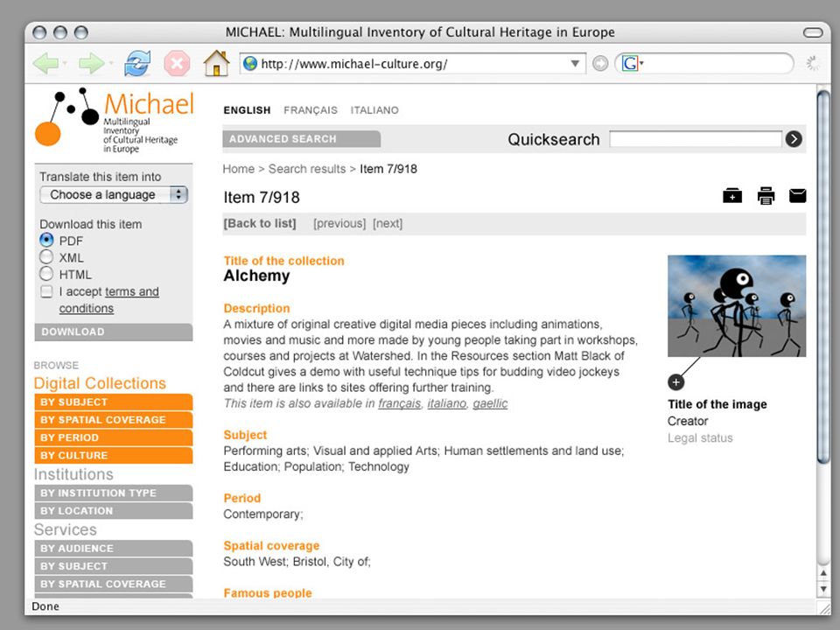Reload the page with refresh icon

137,64
